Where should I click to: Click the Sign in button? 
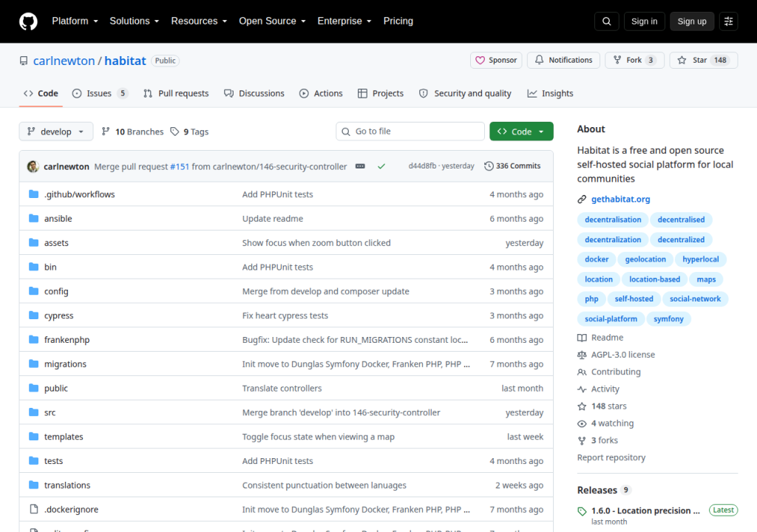[644, 21]
